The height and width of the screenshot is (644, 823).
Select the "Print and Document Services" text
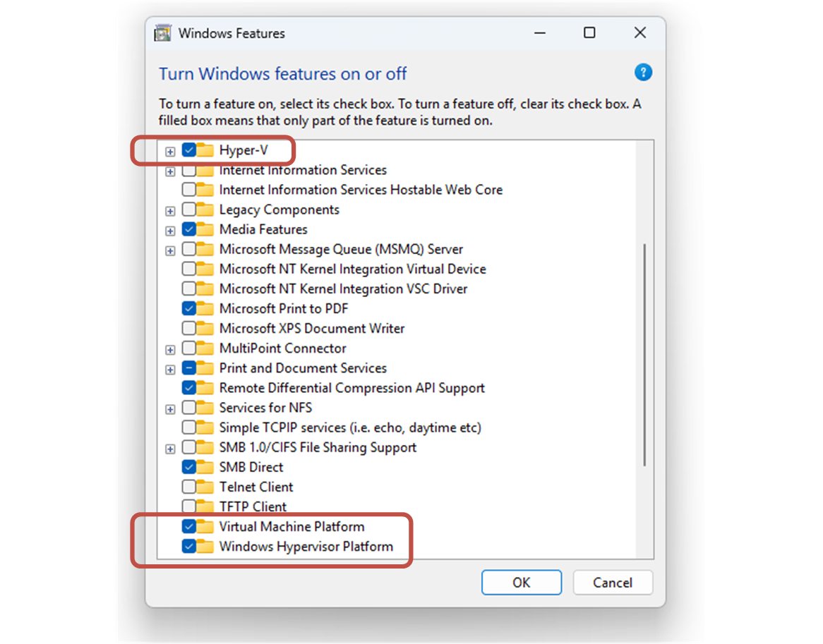click(x=303, y=368)
